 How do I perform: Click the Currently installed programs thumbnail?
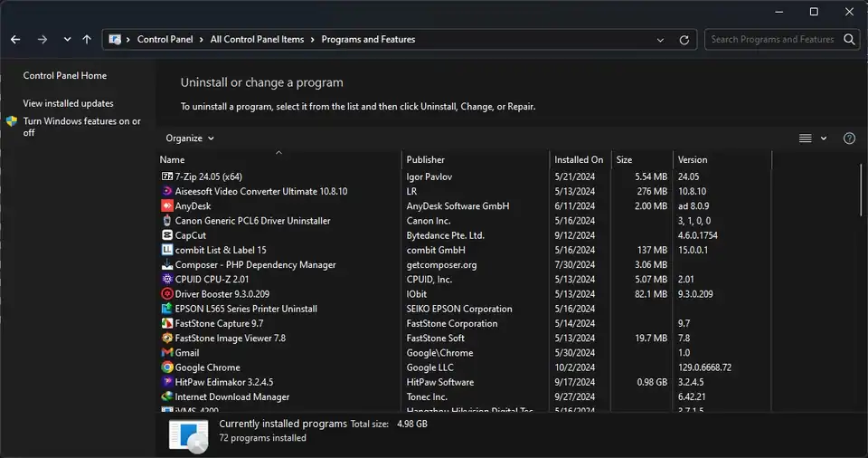click(x=189, y=435)
